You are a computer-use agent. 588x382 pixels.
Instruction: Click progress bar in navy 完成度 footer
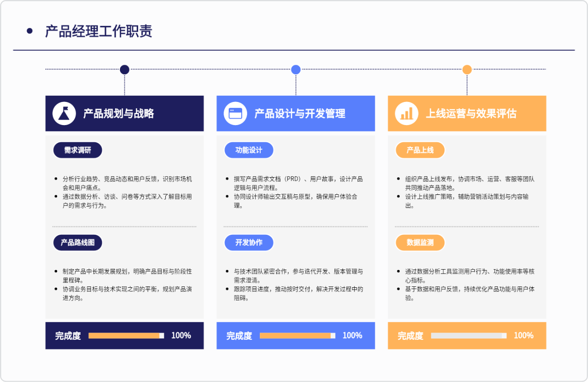[x=126, y=336]
